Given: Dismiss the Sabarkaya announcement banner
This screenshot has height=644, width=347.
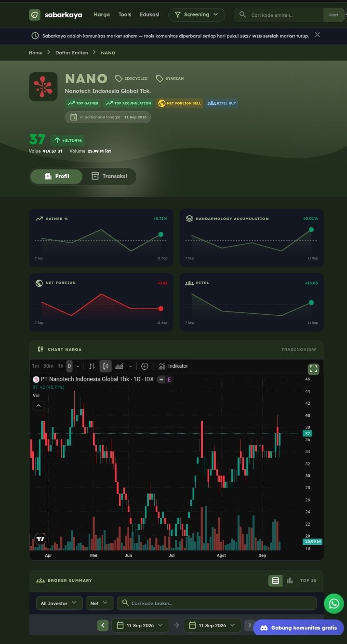Looking at the screenshot, I should coord(317,35).
